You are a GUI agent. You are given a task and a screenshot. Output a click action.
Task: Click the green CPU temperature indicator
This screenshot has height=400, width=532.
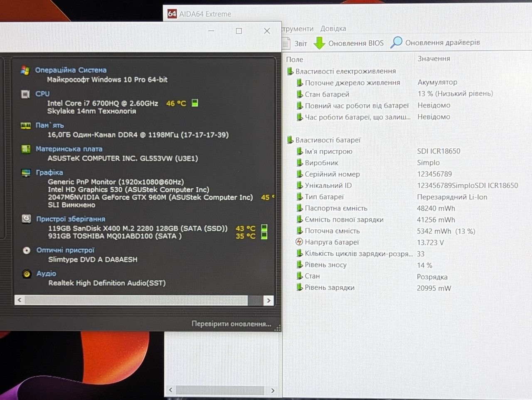click(195, 103)
